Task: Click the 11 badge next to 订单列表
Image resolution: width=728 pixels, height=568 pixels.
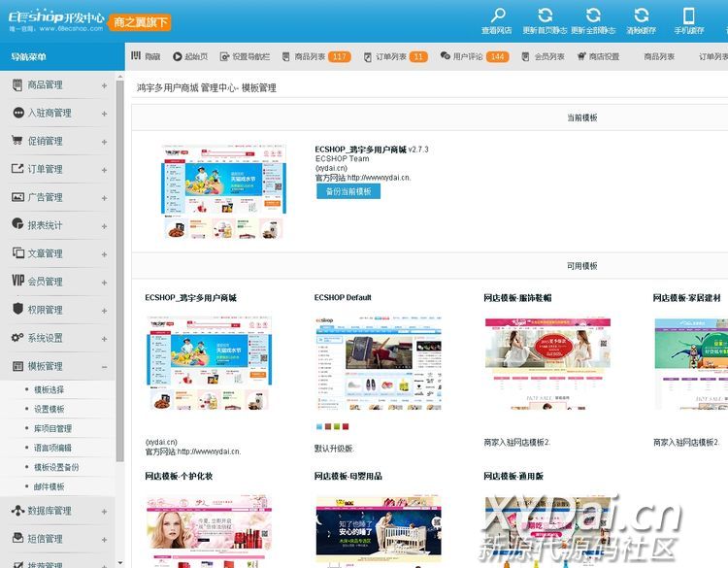Action: point(418,56)
